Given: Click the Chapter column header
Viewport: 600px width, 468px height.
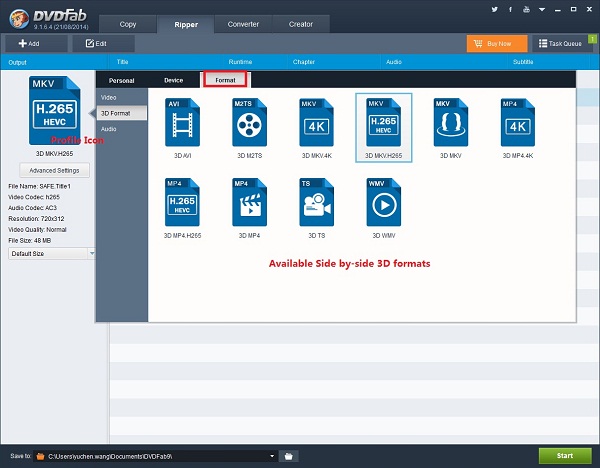Looking at the screenshot, I should 304,62.
